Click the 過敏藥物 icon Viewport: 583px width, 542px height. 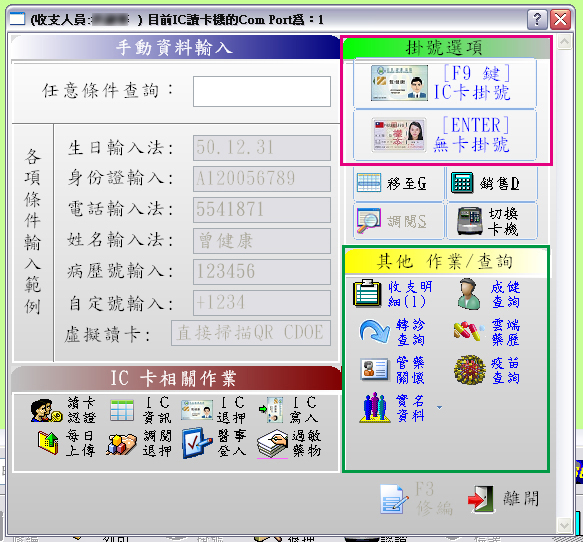click(x=272, y=444)
